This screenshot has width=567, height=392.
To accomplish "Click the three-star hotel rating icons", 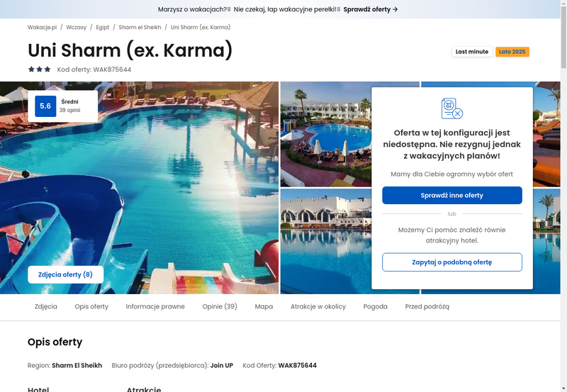I will click(40, 69).
